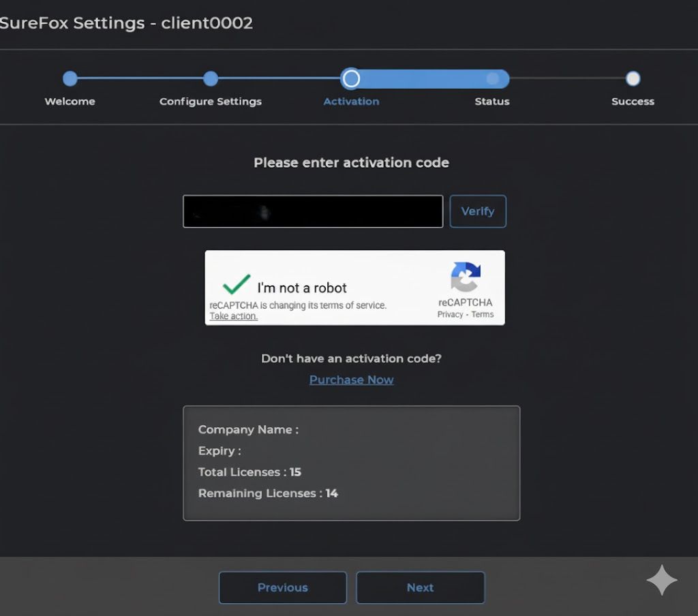Click the Welcome step circle

(70, 79)
